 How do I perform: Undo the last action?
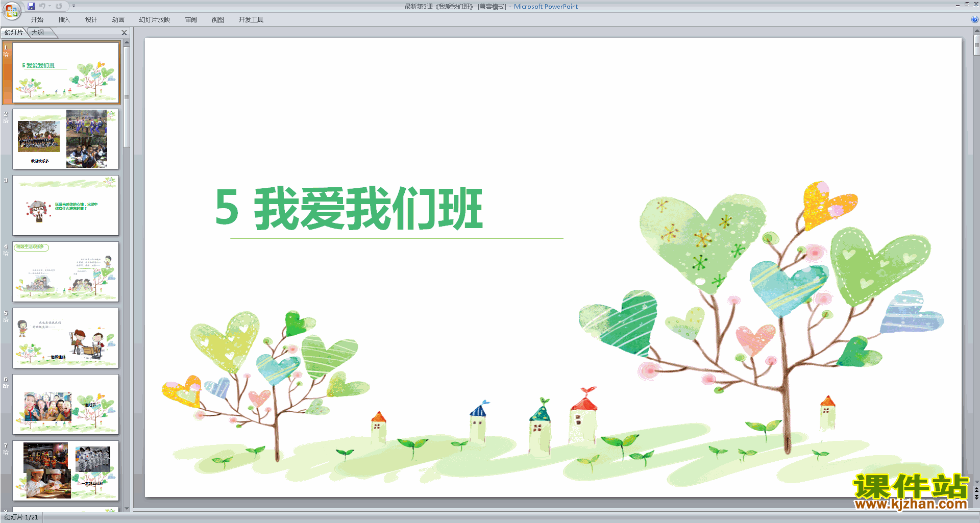point(42,6)
